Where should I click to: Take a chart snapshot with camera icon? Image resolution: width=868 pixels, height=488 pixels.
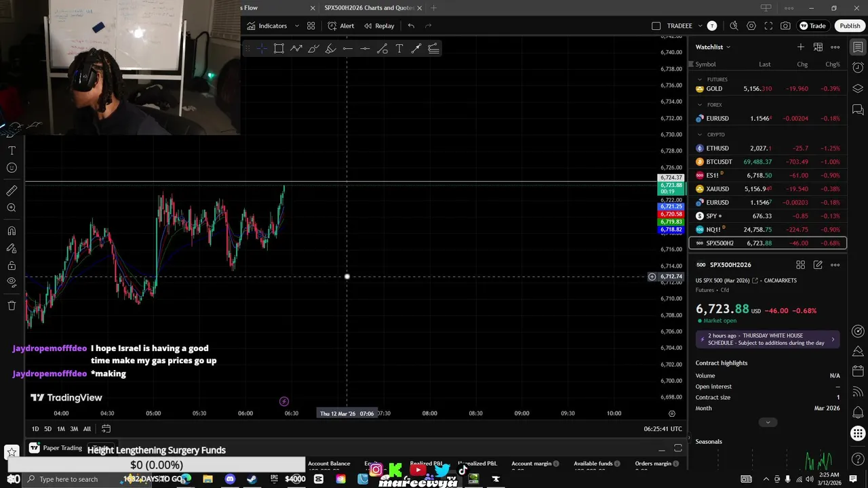click(785, 26)
